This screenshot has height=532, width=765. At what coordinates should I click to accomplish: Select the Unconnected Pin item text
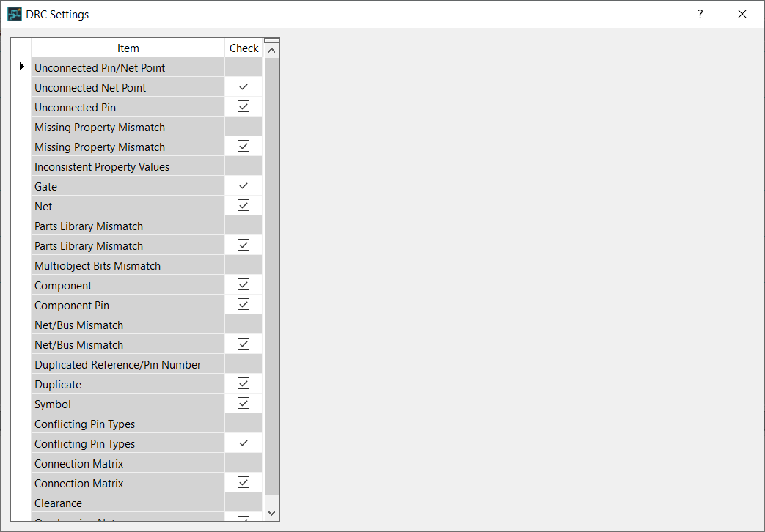click(75, 107)
